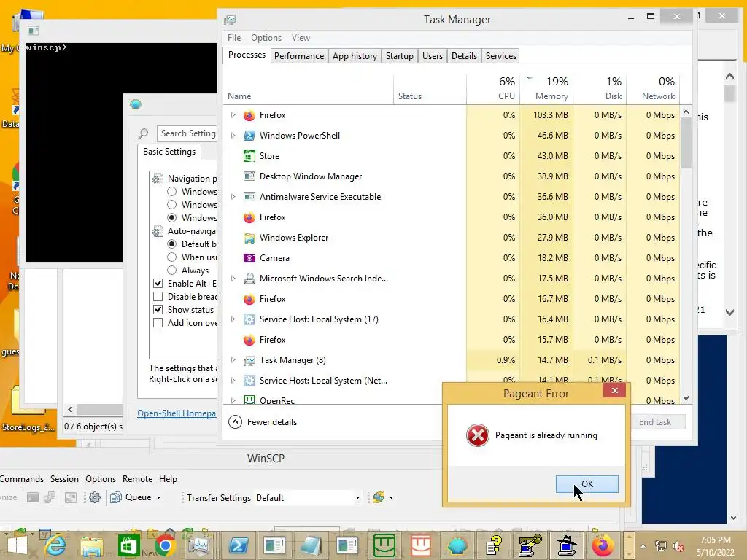Switch to the Details tab

pyautogui.click(x=464, y=56)
